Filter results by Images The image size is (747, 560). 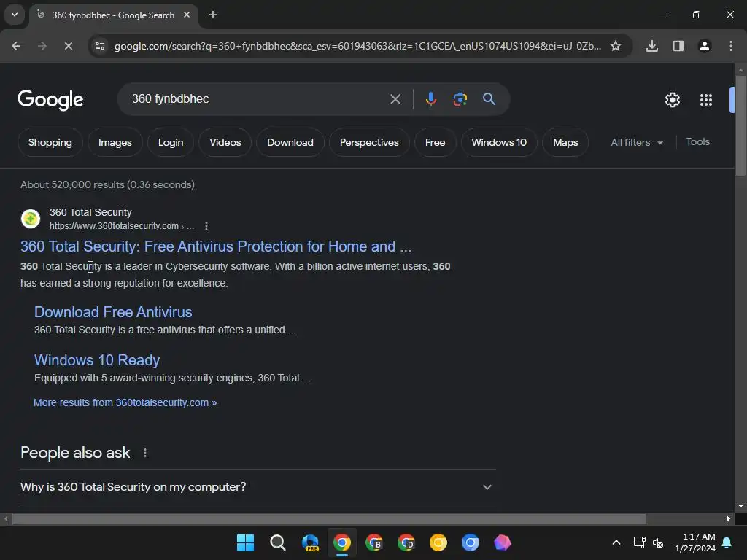click(x=115, y=142)
